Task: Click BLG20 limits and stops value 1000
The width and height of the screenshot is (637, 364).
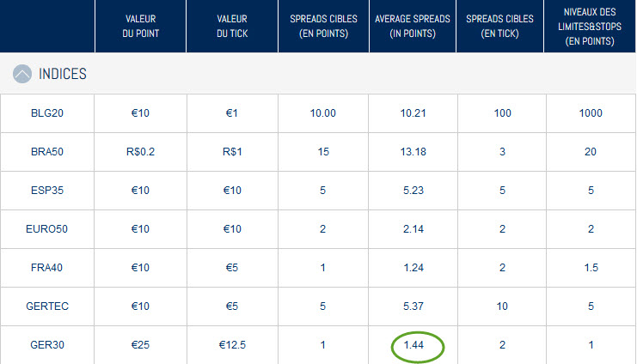Action: (x=590, y=111)
